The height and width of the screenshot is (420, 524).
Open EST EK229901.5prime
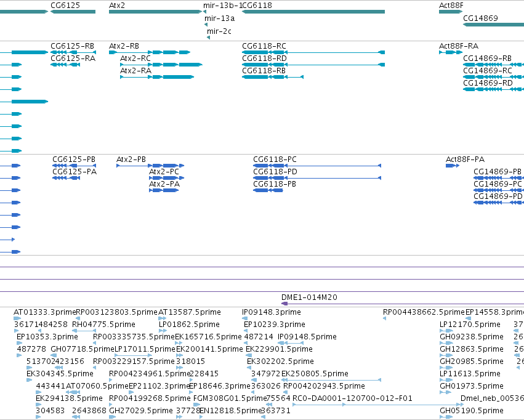click(x=279, y=349)
